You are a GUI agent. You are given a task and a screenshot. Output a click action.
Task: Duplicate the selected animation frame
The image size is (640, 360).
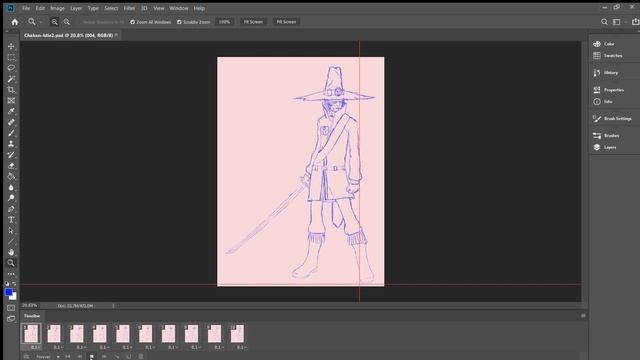[129, 357]
